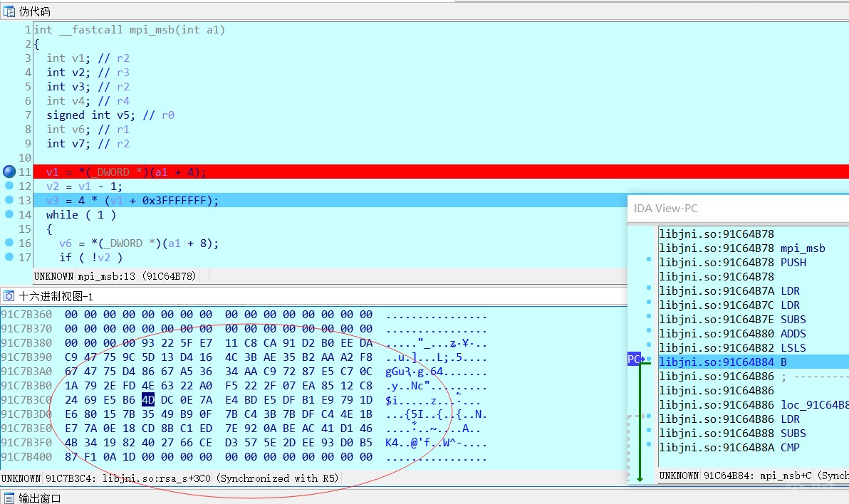Activate the 十六进制视图-1 hex view tab

[x=56, y=297]
